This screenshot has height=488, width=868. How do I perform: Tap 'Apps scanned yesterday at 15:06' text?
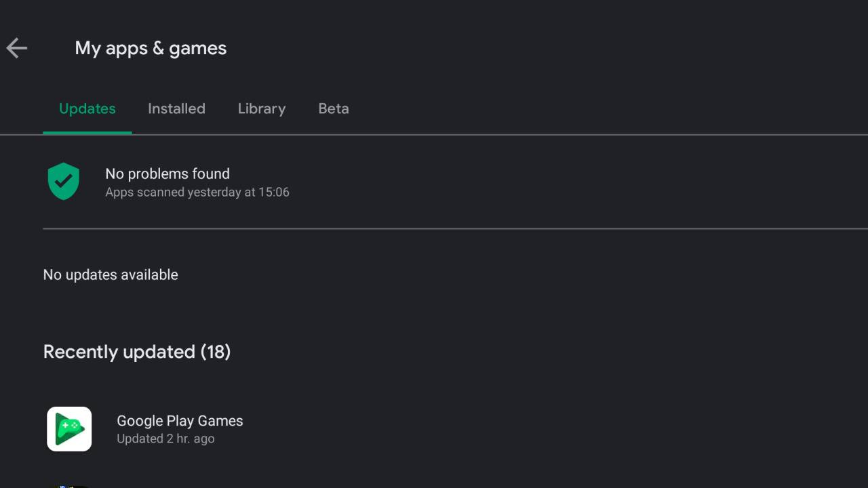tap(197, 192)
